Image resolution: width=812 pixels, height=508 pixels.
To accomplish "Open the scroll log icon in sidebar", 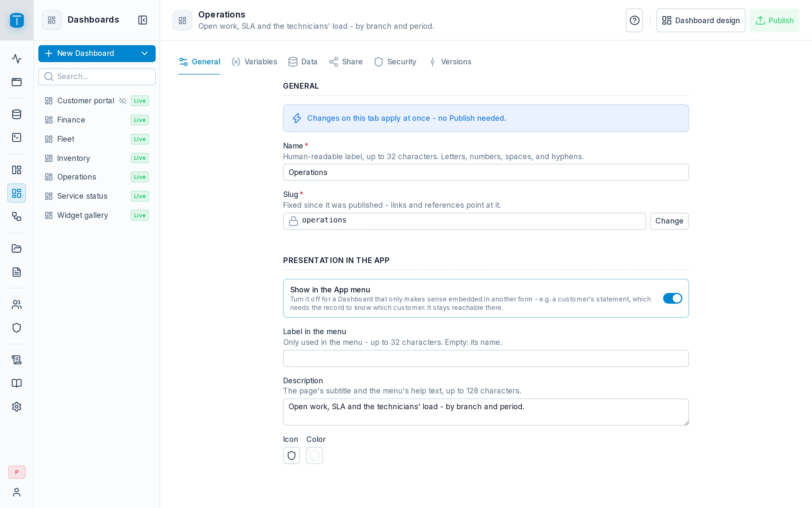I will click(17, 360).
